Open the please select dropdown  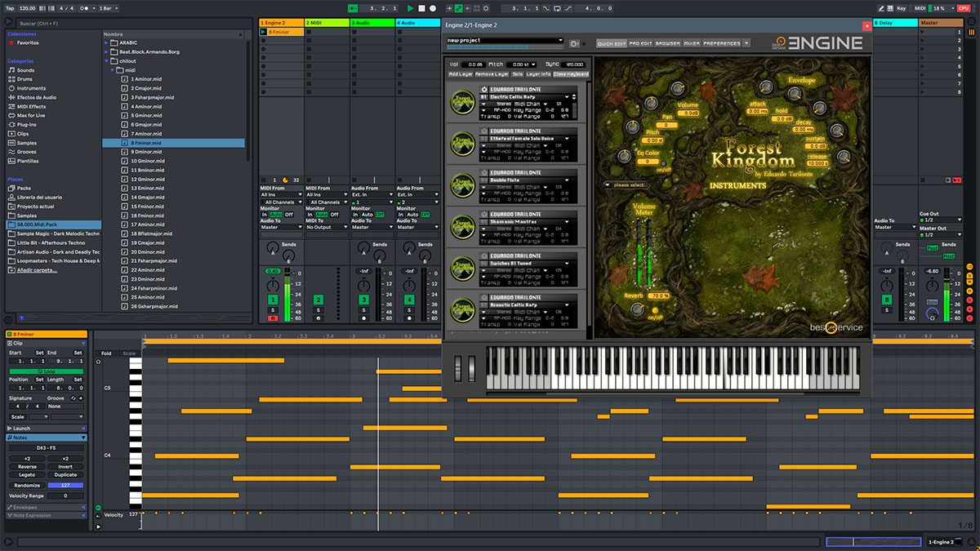[x=625, y=184]
